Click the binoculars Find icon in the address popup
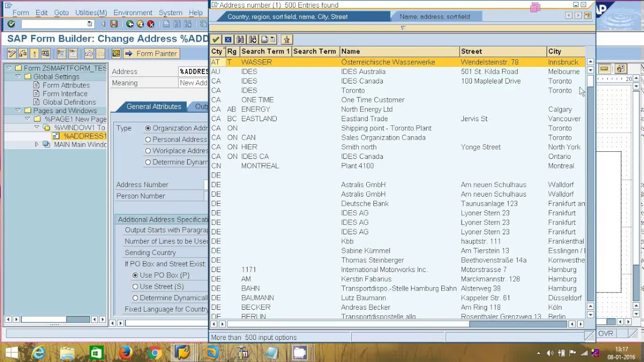The height and width of the screenshot is (362, 644). click(240, 39)
